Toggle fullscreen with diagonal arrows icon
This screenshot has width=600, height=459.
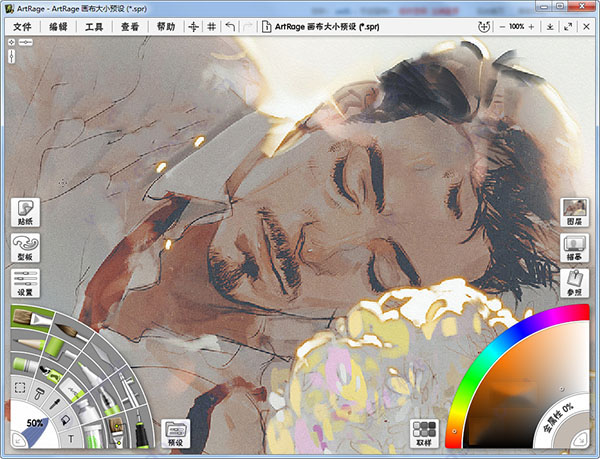[568, 27]
